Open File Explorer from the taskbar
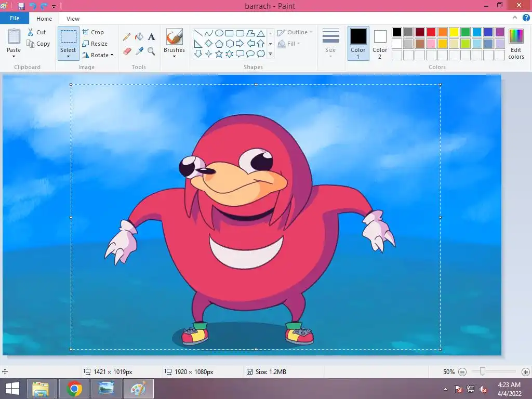This screenshot has width=532, height=399. (x=41, y=389)
